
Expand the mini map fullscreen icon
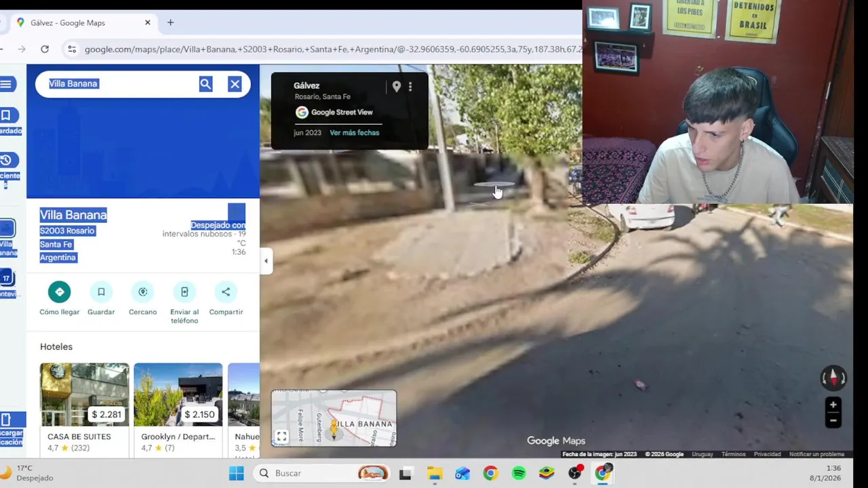pos(281,436)
